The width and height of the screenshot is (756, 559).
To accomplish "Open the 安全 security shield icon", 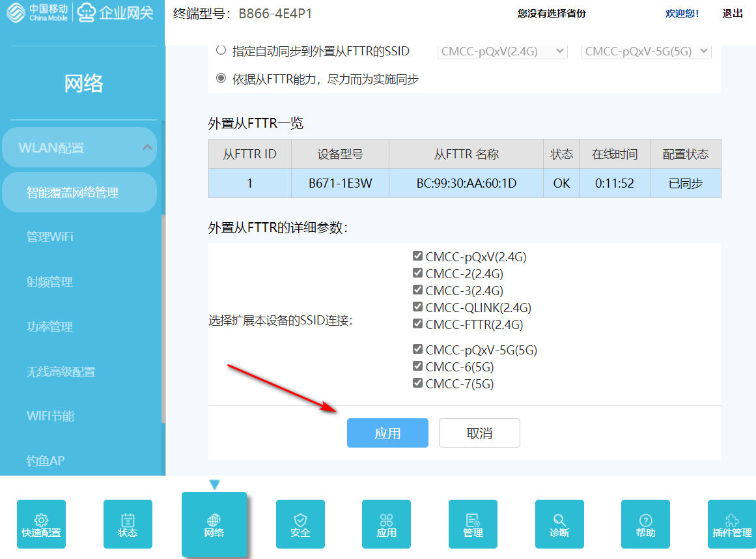I will (x=300, y=524).
